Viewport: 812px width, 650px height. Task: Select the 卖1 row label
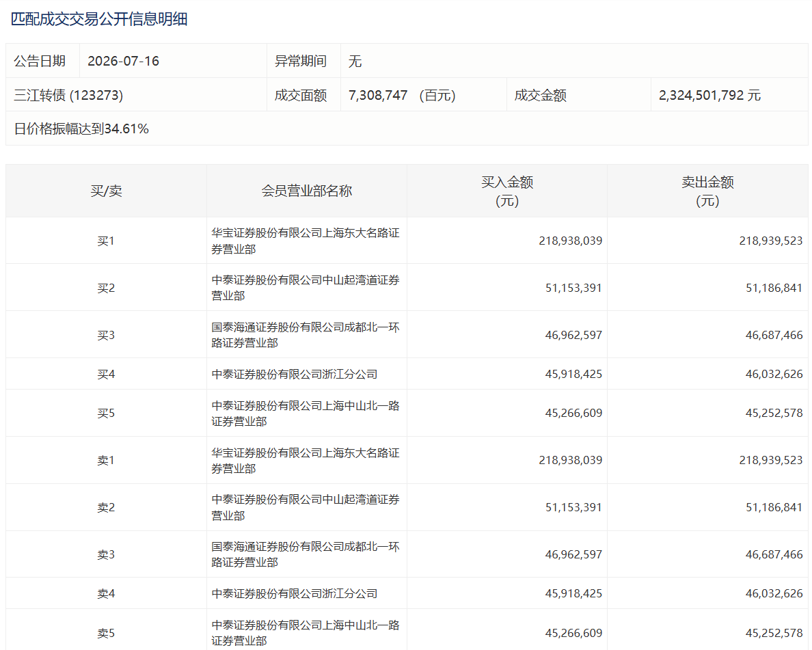coord(106,461)
